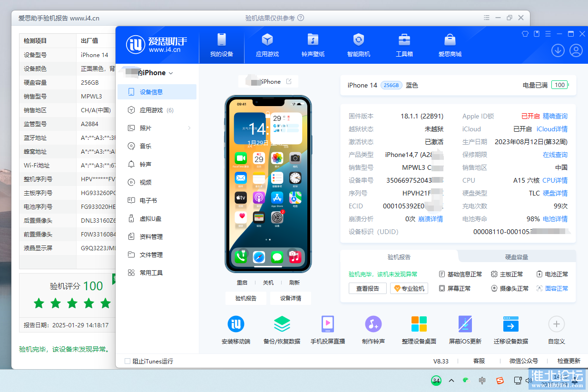Select 文件管理 in the sidebar
The height and width of the screenshot is (392, 588).
[x=157, y=255]
